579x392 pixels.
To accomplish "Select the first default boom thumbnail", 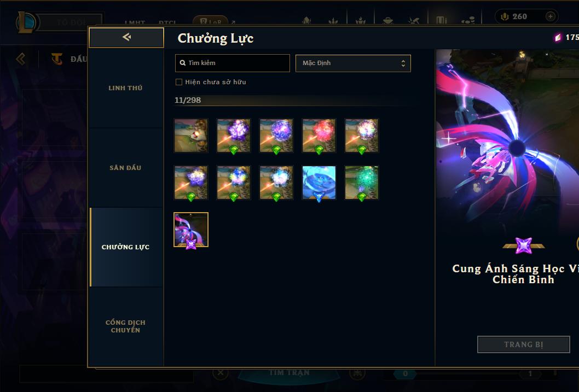I will (191, 136).
